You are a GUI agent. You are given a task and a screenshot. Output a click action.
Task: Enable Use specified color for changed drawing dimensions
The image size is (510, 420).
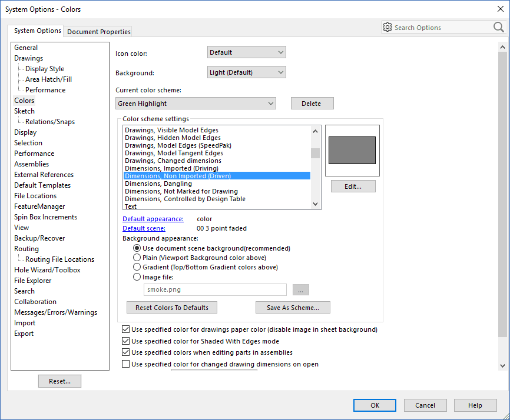(x=126, y=364)
